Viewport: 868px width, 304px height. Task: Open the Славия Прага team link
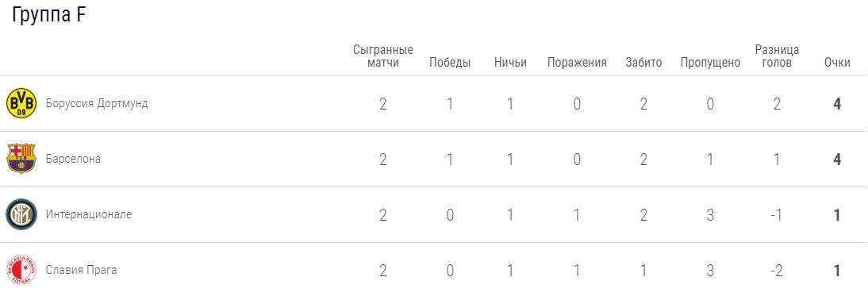81,270
